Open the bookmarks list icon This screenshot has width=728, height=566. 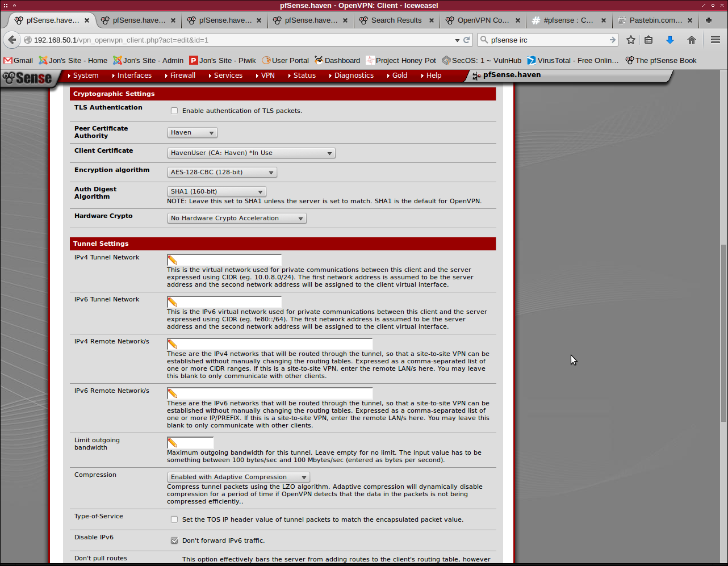(x=648, y=40)
